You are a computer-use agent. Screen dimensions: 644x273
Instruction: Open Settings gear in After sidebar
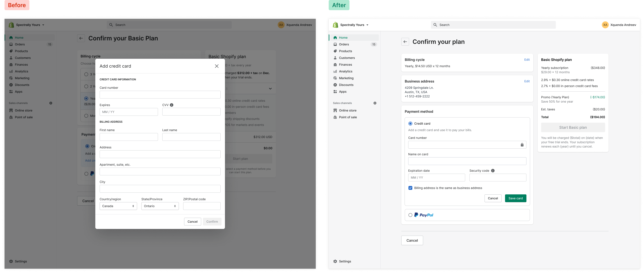pyautogui.click(x=335, y=261)
